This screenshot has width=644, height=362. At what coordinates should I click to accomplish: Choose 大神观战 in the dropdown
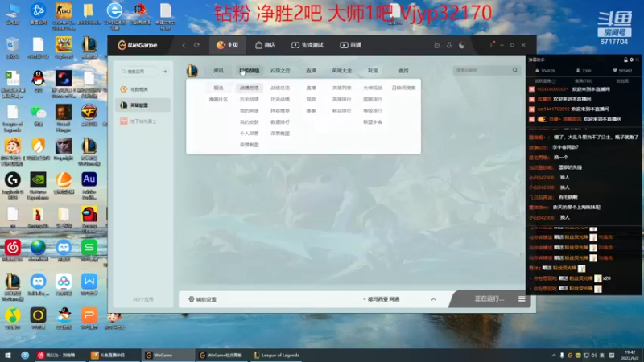click(373, 88)
